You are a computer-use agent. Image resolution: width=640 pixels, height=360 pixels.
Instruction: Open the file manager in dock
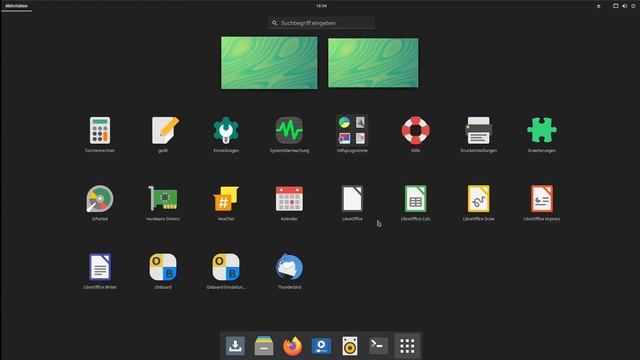pyautogui.click(x=264, y=346)
